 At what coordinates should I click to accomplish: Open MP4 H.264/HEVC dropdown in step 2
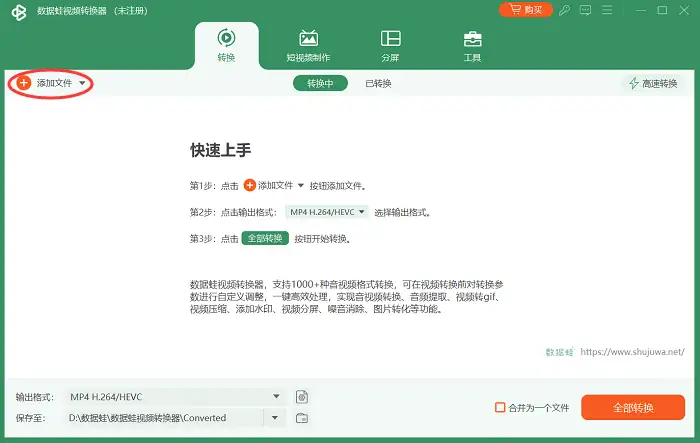[327, 212]
